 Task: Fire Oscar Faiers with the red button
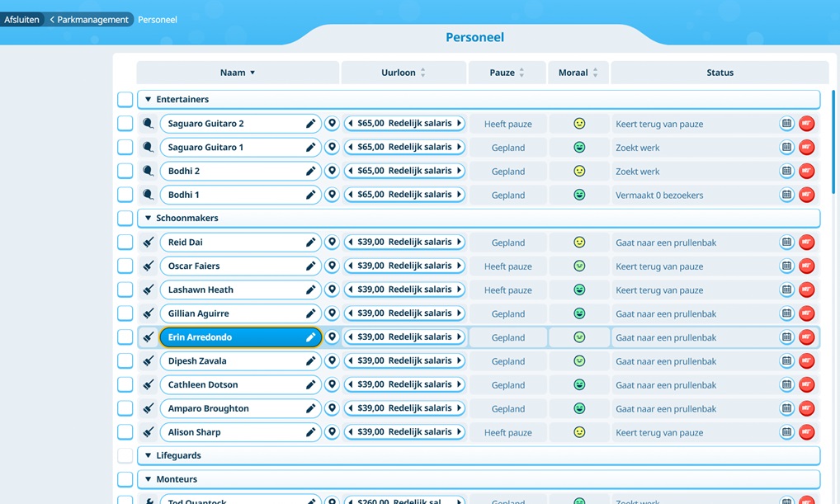807,266
